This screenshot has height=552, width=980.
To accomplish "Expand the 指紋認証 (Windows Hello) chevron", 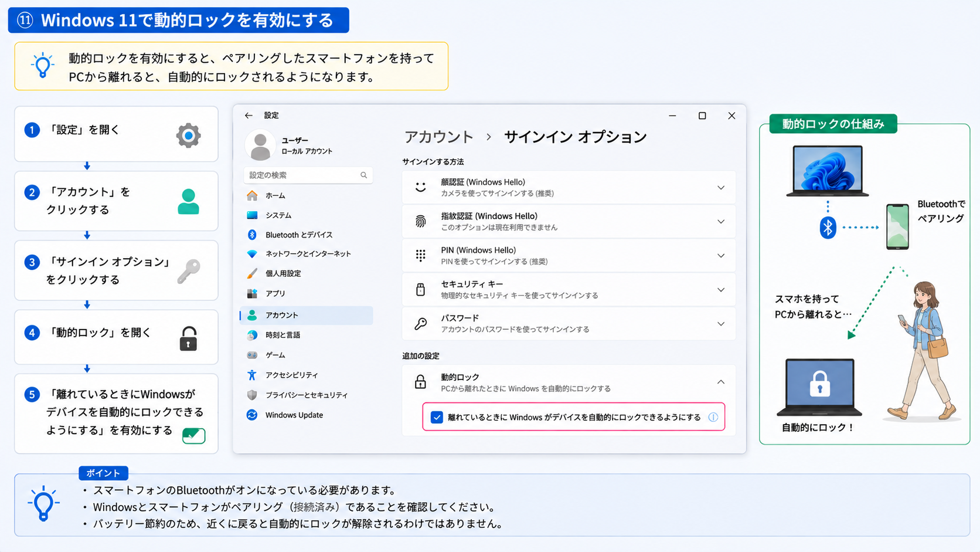I will [721, 222].
